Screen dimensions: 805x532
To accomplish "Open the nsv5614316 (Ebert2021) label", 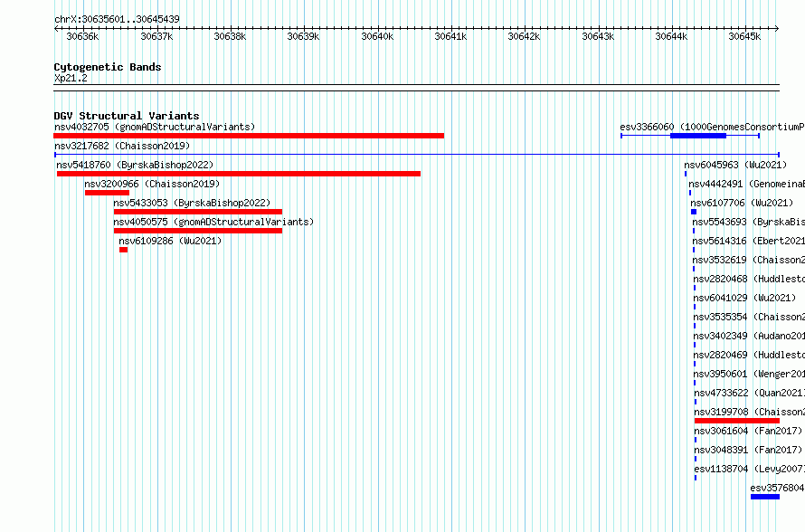I will (x=749, y=241).
